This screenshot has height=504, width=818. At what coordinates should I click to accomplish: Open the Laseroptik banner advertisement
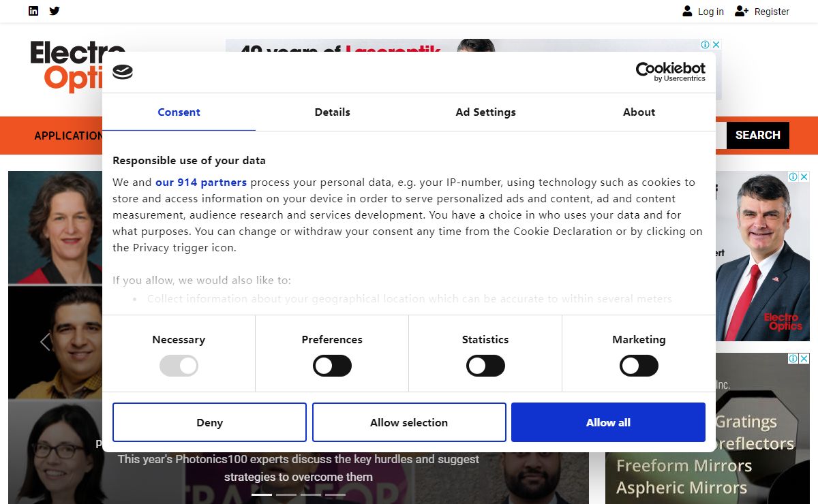(473, 46)
